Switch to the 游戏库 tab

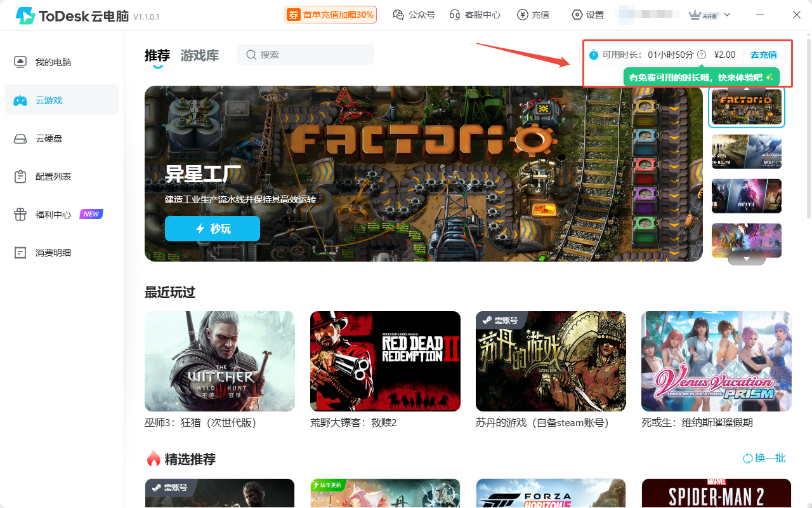pos(200,55)
